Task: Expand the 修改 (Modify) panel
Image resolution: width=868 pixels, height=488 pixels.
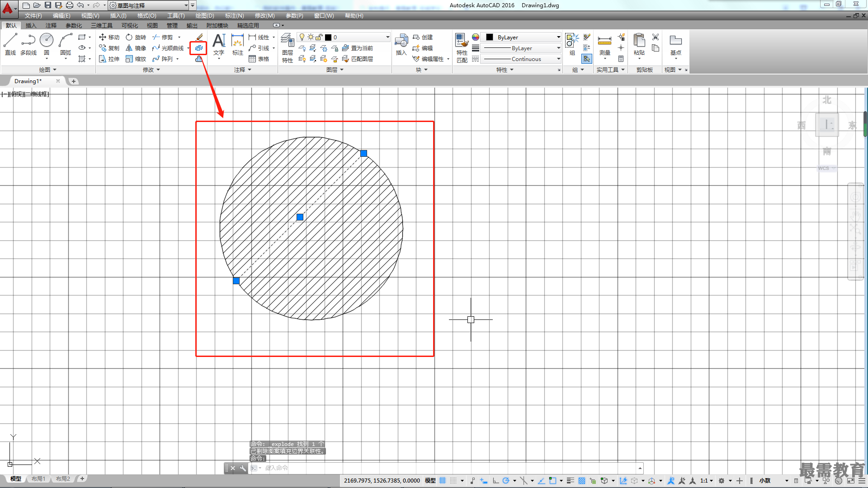Action: (x=151, y=70)
